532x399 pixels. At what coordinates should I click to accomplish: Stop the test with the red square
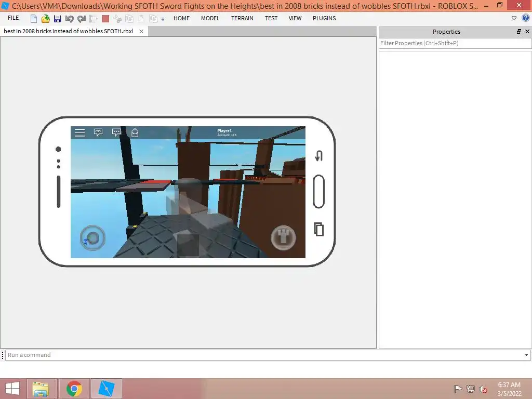click(x=105, y=19)
